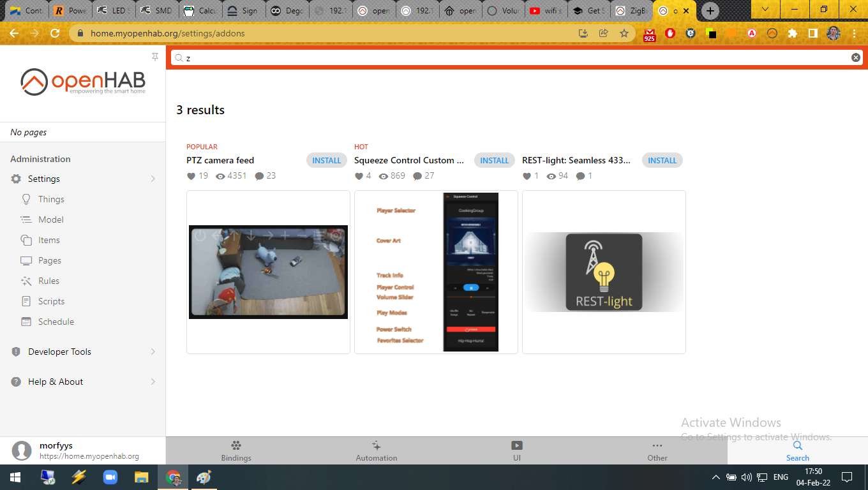Open the PTZ camera feed title

point(220,160)
